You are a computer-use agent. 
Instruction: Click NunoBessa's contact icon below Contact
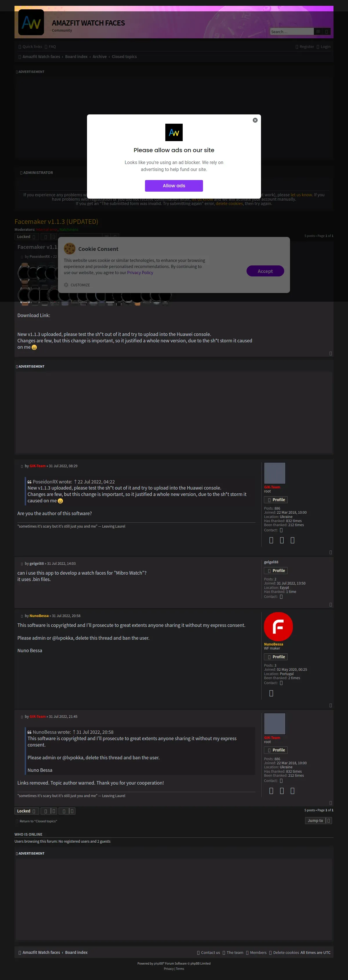(x=271, y=693)
